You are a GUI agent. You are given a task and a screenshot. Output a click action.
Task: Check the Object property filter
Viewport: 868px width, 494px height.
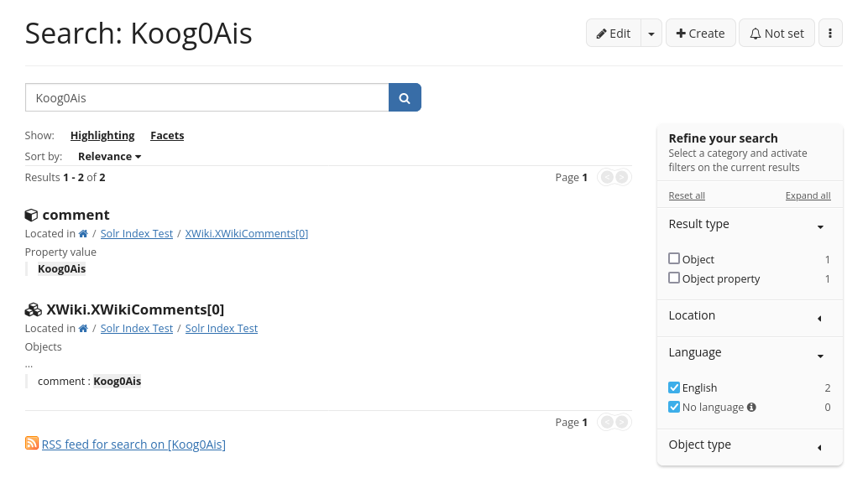[674, 278]
